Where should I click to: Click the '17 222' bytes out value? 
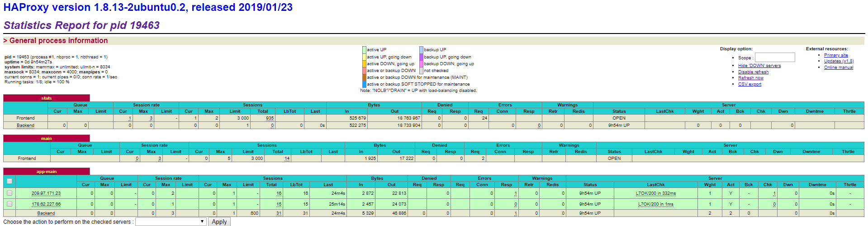click(x=407, y=159)
